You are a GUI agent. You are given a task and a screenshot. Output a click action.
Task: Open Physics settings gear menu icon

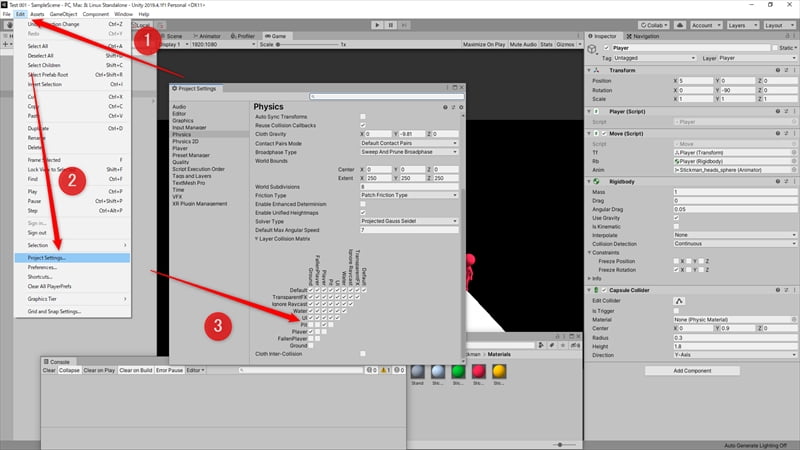pyautogui.click(x=461, y=107)
